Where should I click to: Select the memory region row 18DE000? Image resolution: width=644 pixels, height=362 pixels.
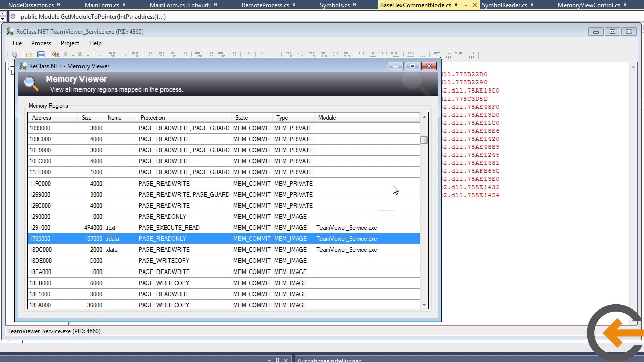coord(223,261)
